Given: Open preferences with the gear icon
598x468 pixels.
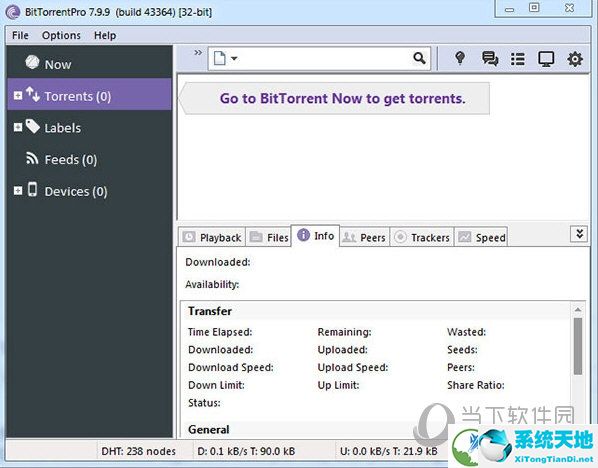Looking at the screenshot, I should coord(575,59).
